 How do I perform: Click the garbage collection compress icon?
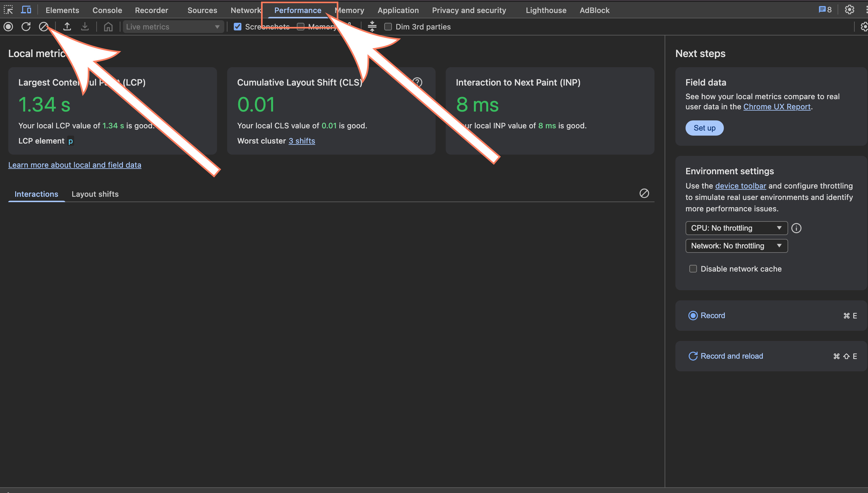pos(372,26)
